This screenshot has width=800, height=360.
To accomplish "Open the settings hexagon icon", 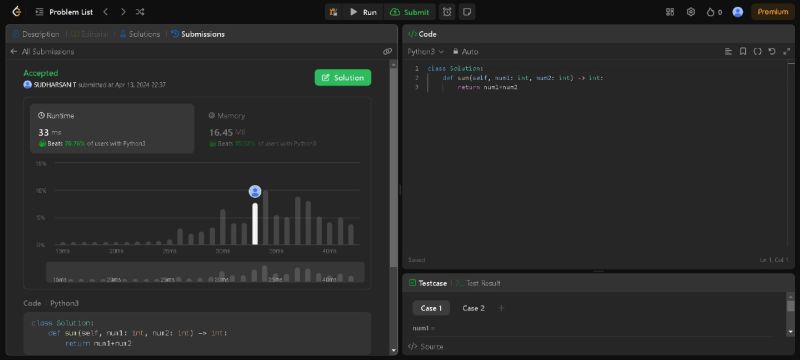I will click(691, 12).
